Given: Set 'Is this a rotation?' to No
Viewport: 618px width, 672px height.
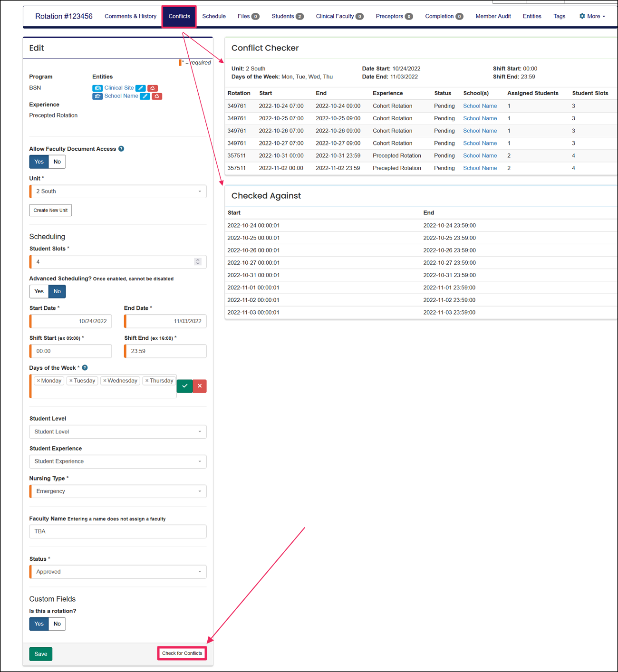Looking at the screenshot, I should (x=57, y=624).
